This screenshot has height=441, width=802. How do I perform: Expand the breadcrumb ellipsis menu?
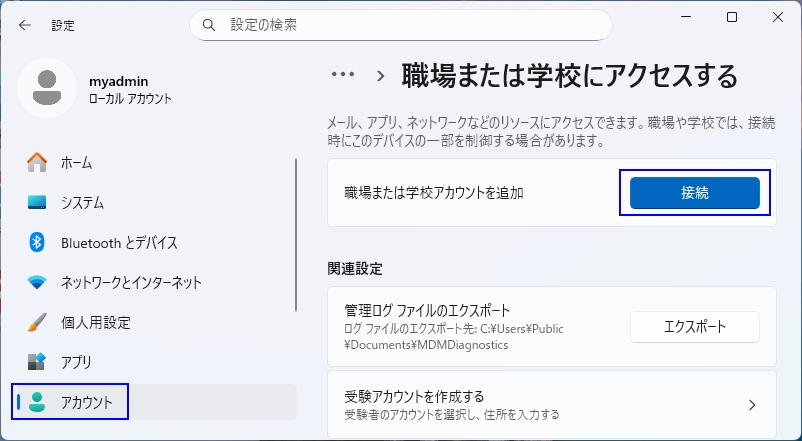coord(343,75)
